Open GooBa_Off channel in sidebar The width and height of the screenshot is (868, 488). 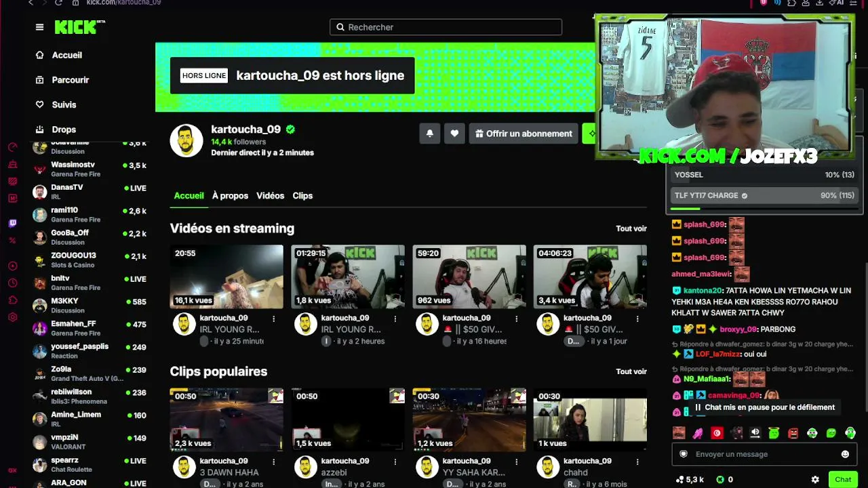click(x=90, y=237)
